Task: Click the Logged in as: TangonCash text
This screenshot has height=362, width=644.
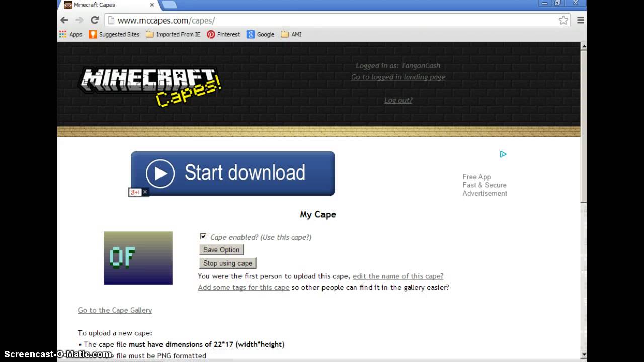Action: click(x=398, y=66)
